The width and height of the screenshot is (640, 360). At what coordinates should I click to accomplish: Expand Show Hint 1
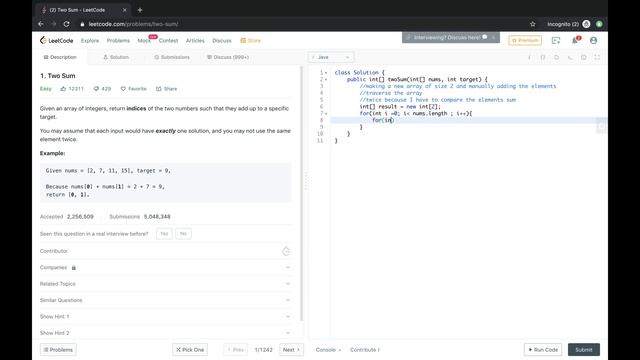(x=165, y=316)
